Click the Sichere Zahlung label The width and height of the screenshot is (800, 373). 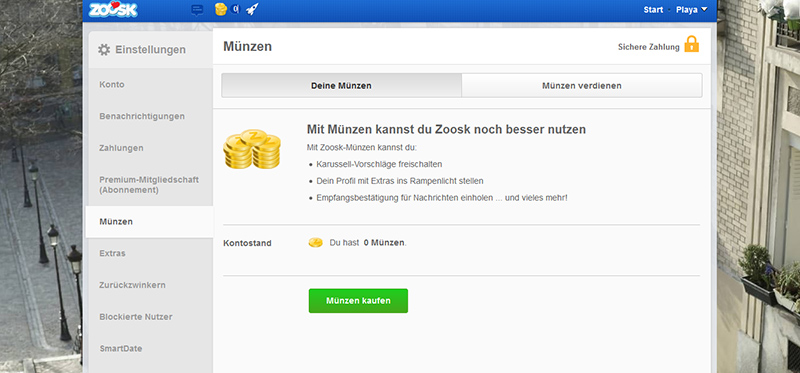(648, 47)
